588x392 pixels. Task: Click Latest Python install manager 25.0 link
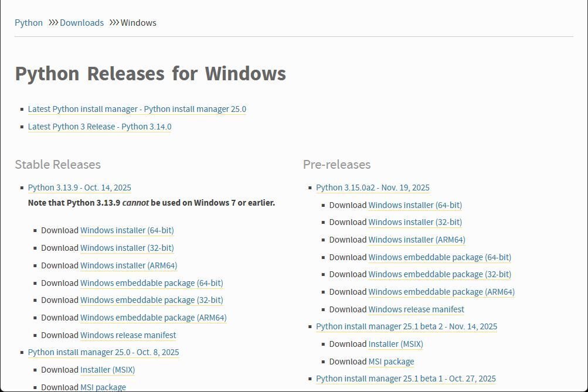(x=137, y=109)
